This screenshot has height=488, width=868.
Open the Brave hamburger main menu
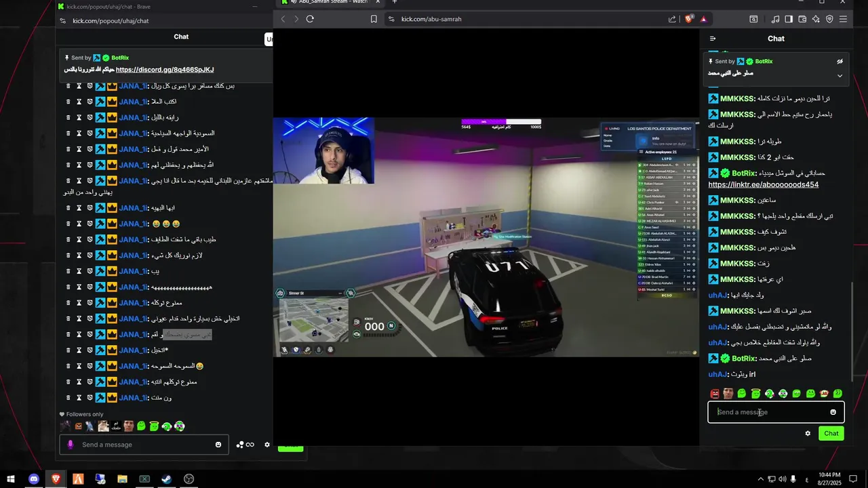tap(843, 19)
